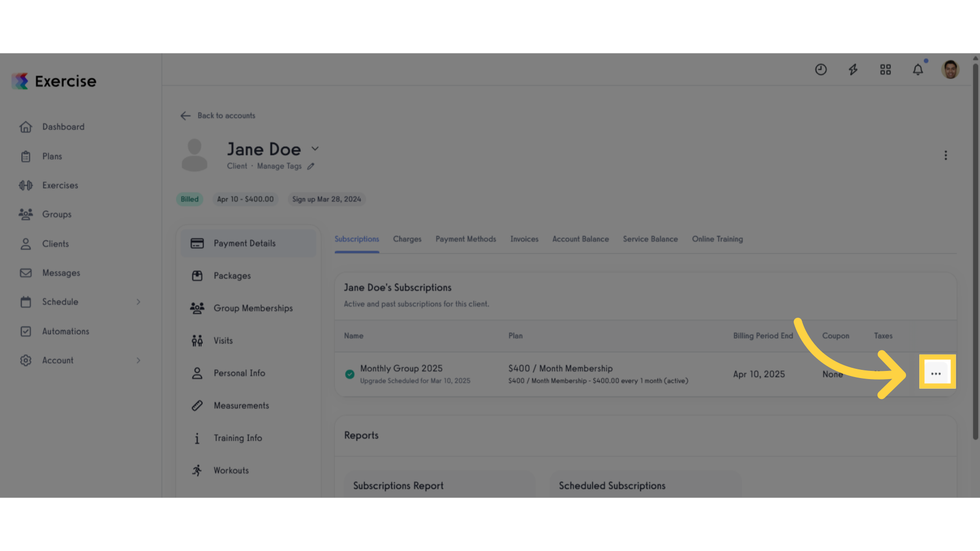Switch to the Payment Methods tab
The height and width of the screenshot is (551, 980).
click(x=466, y=239)
